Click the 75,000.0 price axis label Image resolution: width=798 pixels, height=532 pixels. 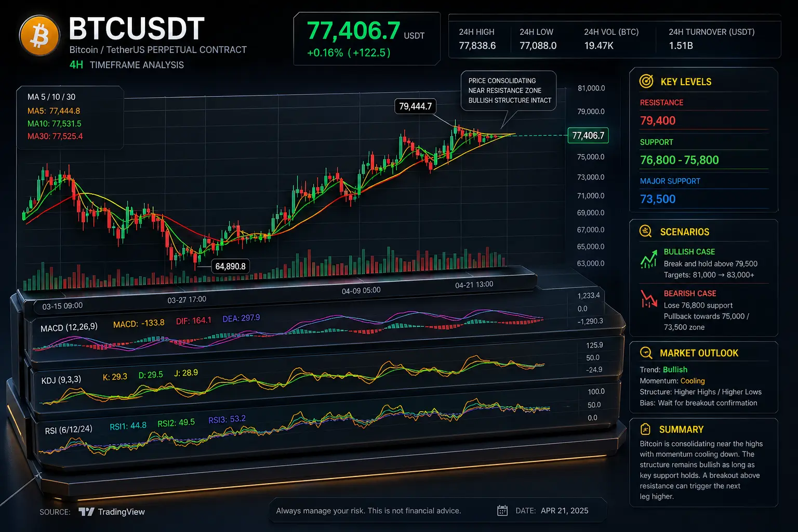point(591,157)
